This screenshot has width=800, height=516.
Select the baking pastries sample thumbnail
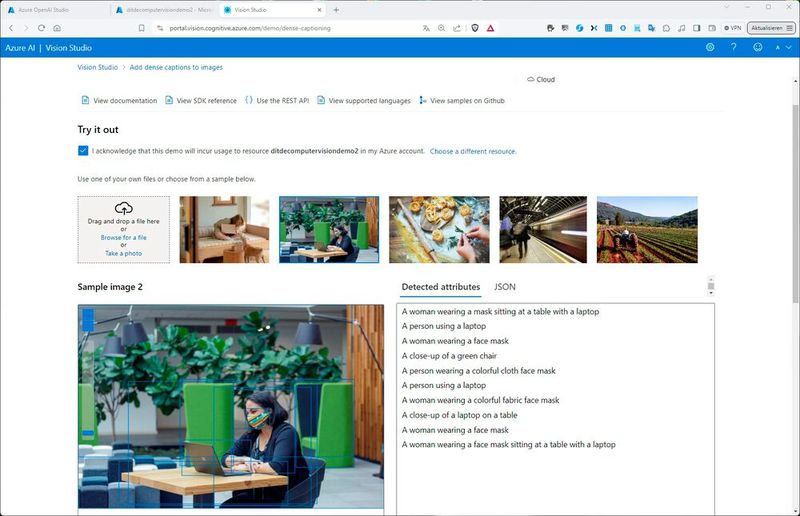pyautogui.click(x=439, y=230)
